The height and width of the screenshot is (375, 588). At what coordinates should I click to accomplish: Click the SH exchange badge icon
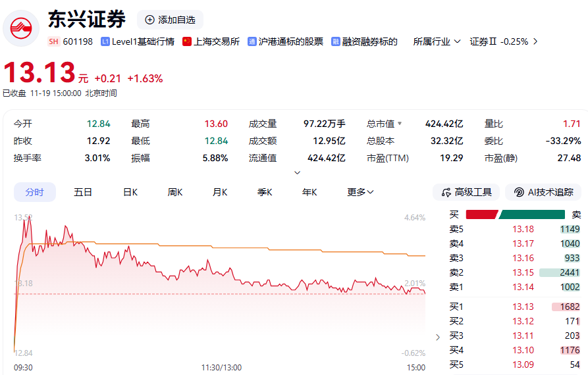53,41
